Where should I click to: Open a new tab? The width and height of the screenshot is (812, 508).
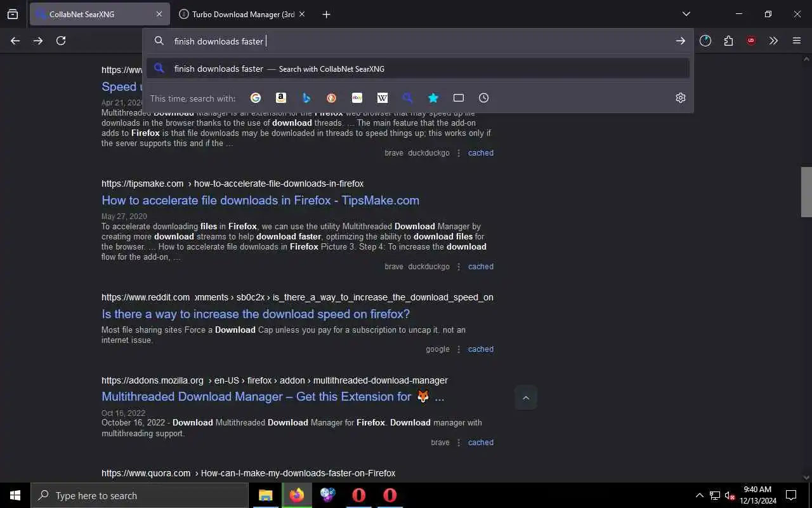pyautogui.click(x=326, y=14)
